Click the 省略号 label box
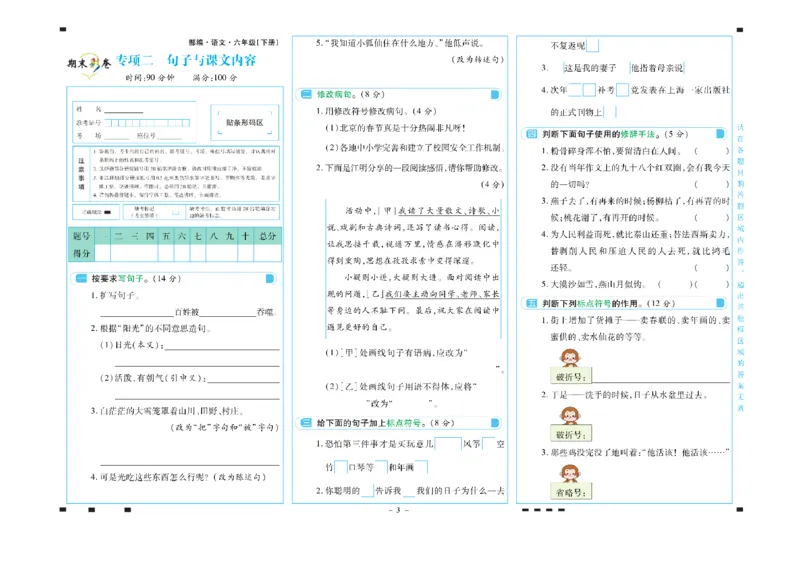 pyautogui.click(x=571, y=492)
